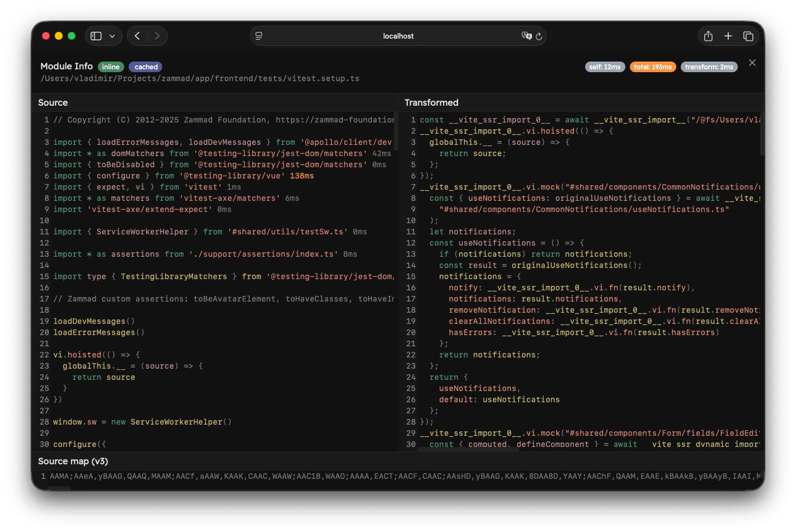
Task: Show tab overview with the tabs icon
Action: click(748, 35)
